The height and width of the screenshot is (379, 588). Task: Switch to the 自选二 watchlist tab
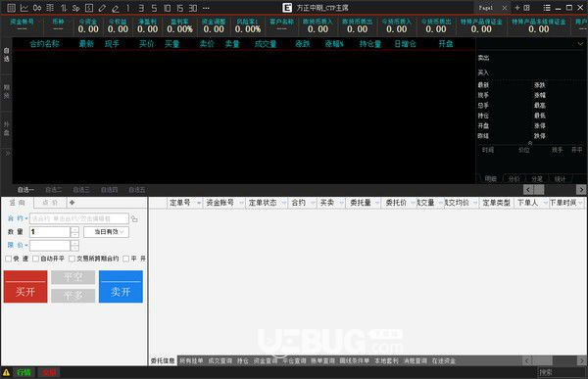pyautogui.click(x=54, y=190)
